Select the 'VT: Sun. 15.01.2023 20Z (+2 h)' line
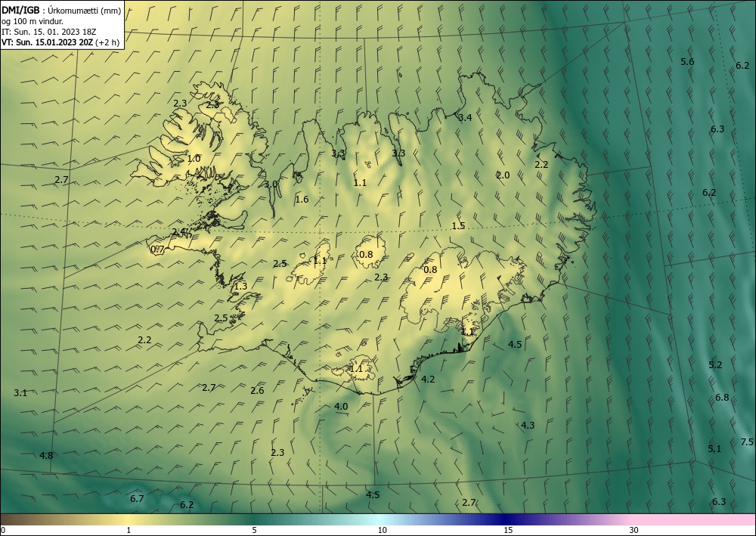Viewport: 756px width, 536px height. 60,42
